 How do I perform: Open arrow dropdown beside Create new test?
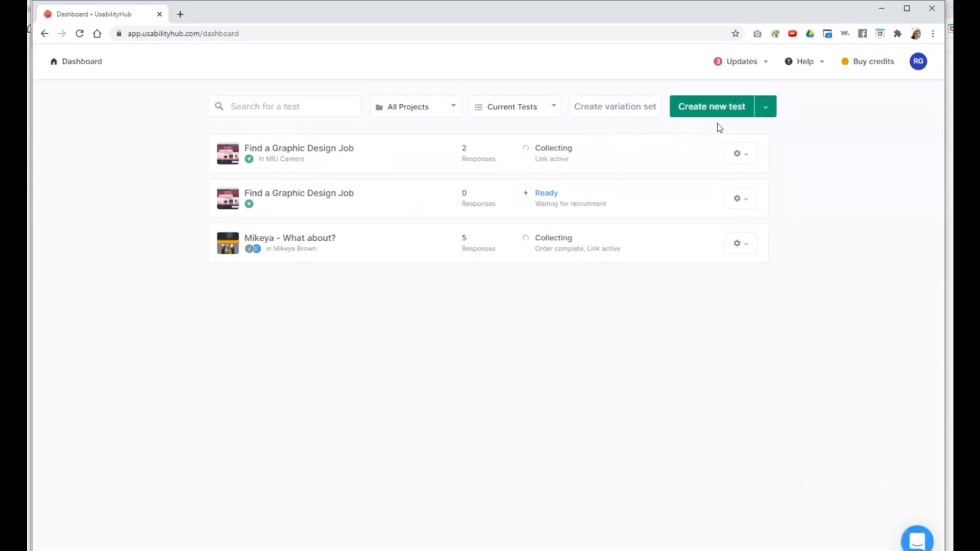765,107
